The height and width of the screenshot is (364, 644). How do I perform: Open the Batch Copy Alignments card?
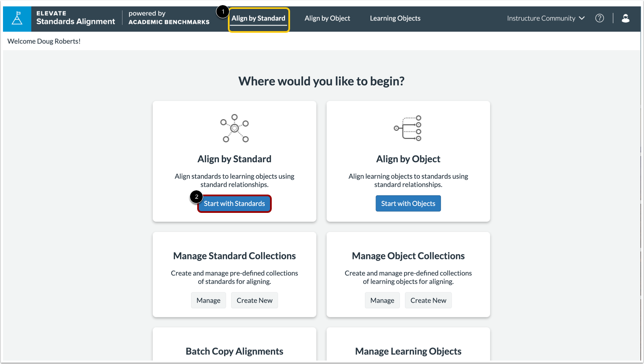tap(234, 351)
